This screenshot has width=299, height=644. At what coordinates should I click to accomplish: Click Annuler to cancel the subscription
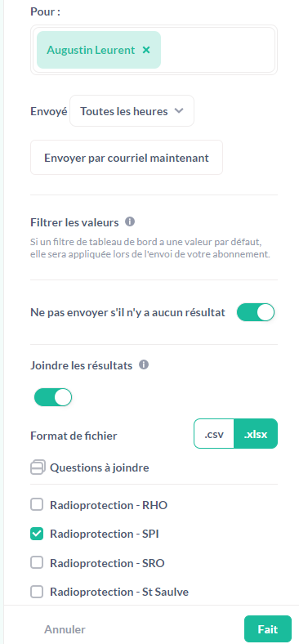click(65, 629)
